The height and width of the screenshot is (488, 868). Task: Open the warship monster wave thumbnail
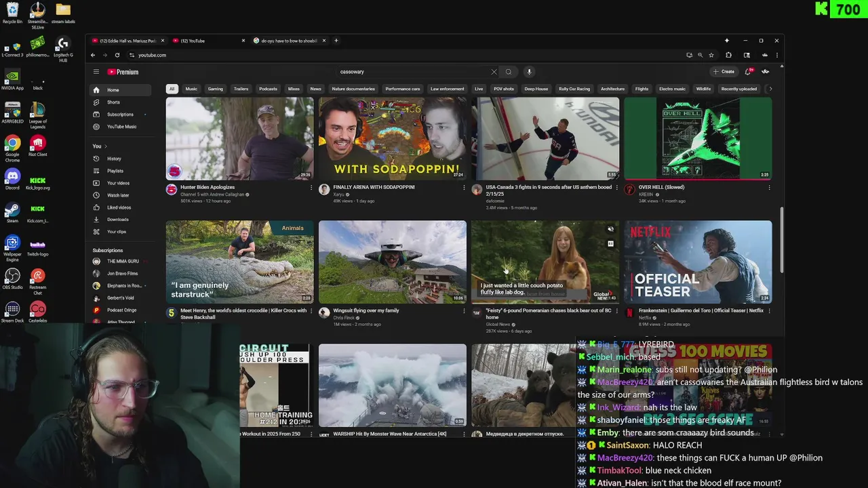tap(393, 385)
